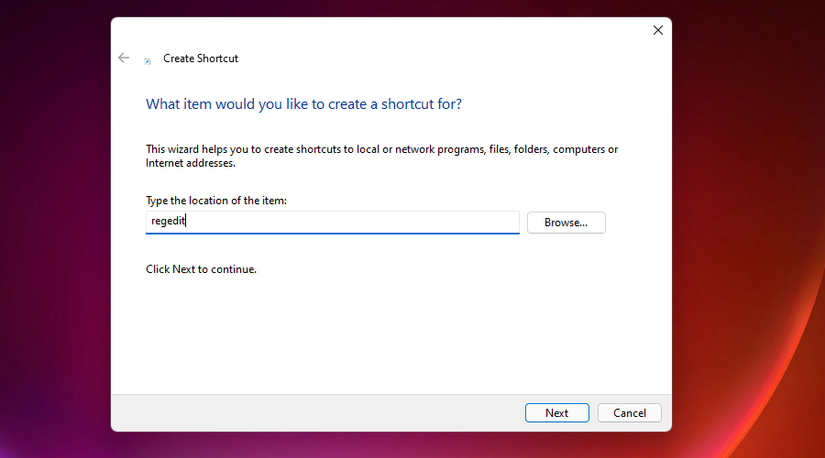Click the heading 'What item would you like...'
Screen dimensions: 825x458
coord(304,104)
